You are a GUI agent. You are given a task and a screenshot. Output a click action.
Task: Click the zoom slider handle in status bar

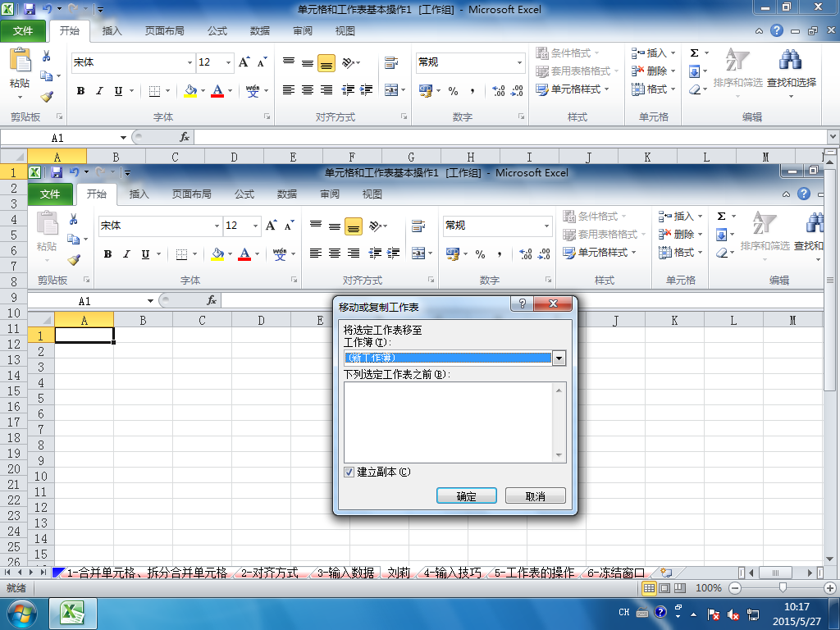tap(783, 588)
